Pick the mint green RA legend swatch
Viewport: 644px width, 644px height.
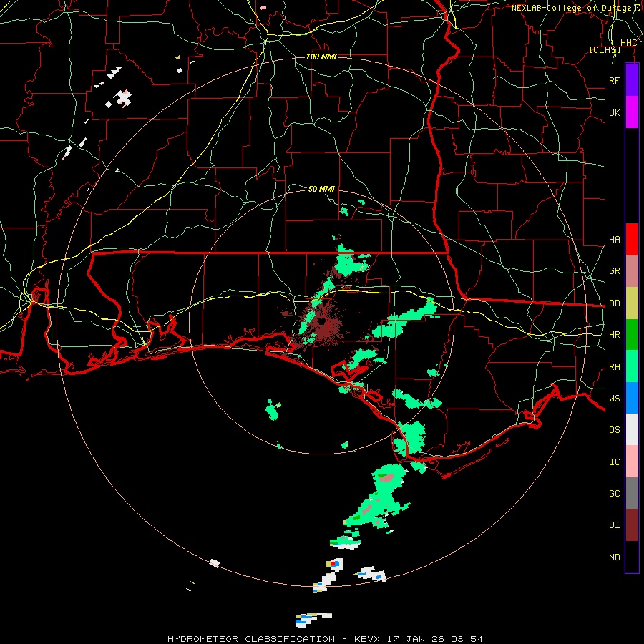click(632, 366)
